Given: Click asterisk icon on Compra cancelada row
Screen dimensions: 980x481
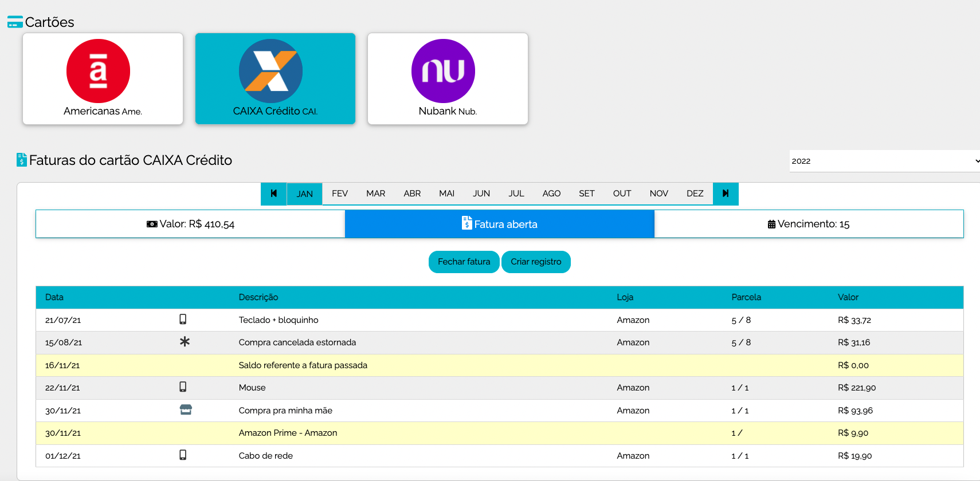Looking at the screenshot, I should pyautogui.click(x=185, y=342).
